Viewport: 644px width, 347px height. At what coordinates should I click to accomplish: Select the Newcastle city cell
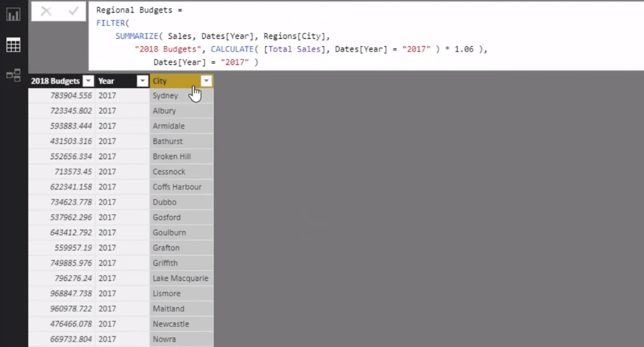click(181, 323)
